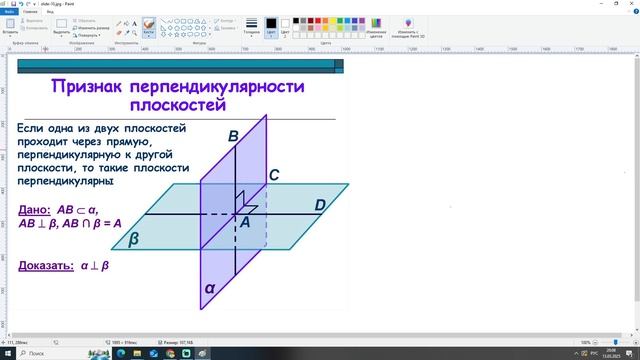
Task: Click the Paint help question mark
Action: pyautogui.click(x=636, y=11)
